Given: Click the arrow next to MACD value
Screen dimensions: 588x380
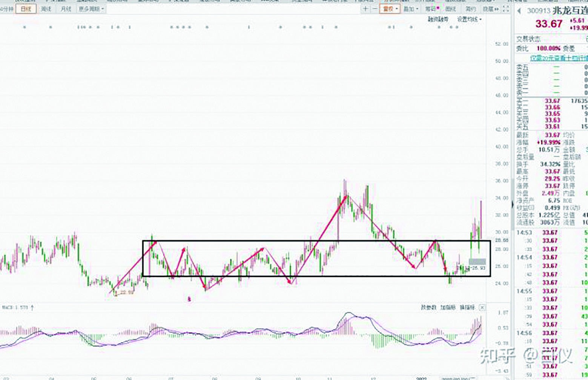Looking at the screenshot, I should pyautogui.click(x=32, y=308).
